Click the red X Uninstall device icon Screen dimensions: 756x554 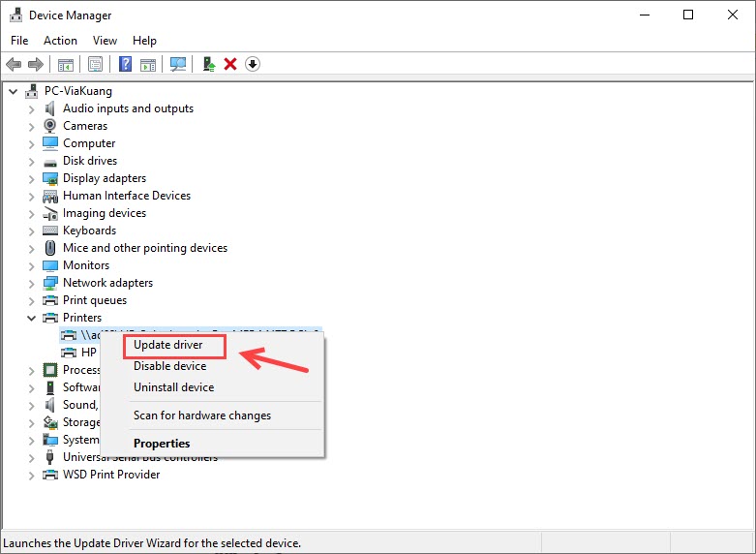pos(230,64)
